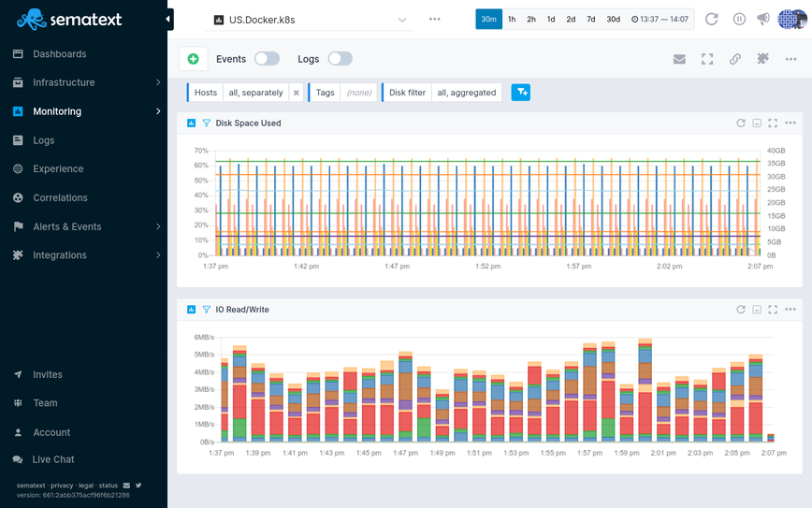The width and height of the screenshot is (812, 508).
Task: Open the custom time picker 13:37 — 14:07
Action: click(x=660, y=19)
